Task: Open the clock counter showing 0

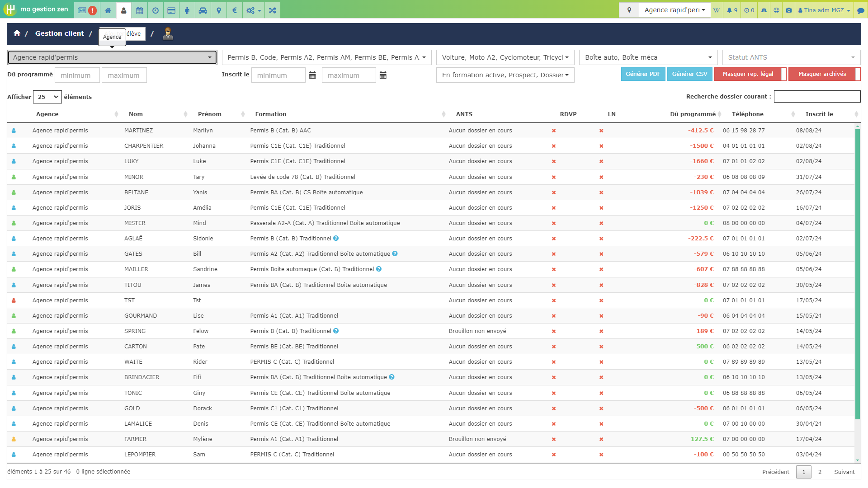Action: click(749, 10)
